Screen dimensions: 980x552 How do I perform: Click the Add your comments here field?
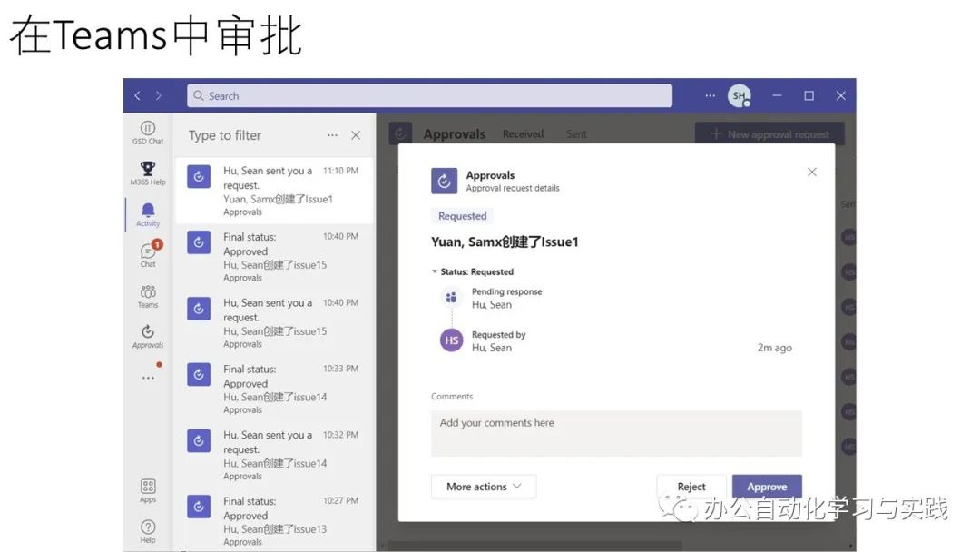pos(617,436)
